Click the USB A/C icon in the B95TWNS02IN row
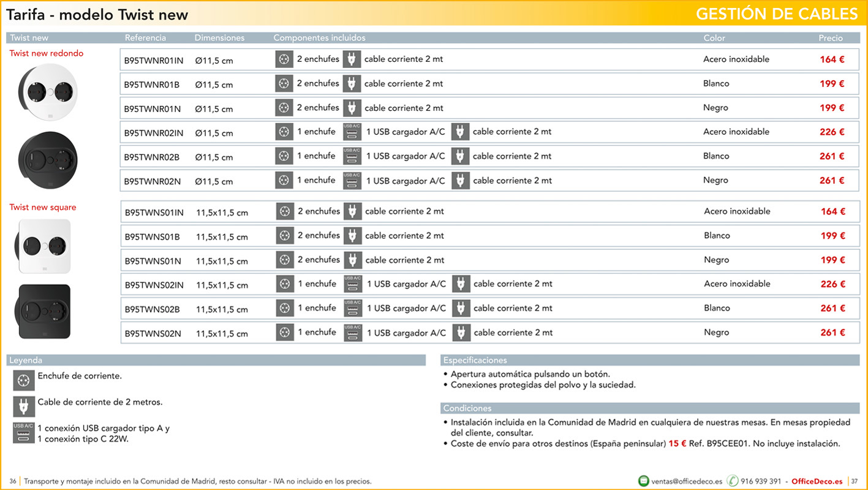This screenshot has height=490, width=868. [x=352, y=284]
